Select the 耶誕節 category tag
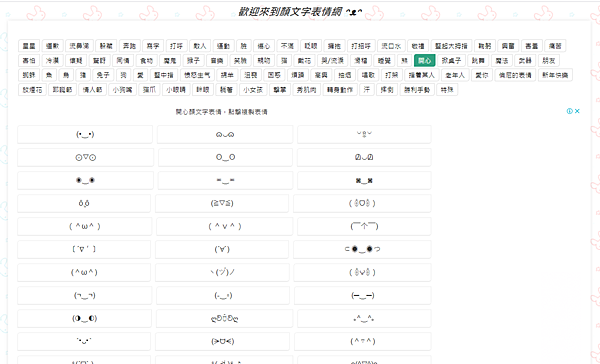600x364 pixels. 62,90
